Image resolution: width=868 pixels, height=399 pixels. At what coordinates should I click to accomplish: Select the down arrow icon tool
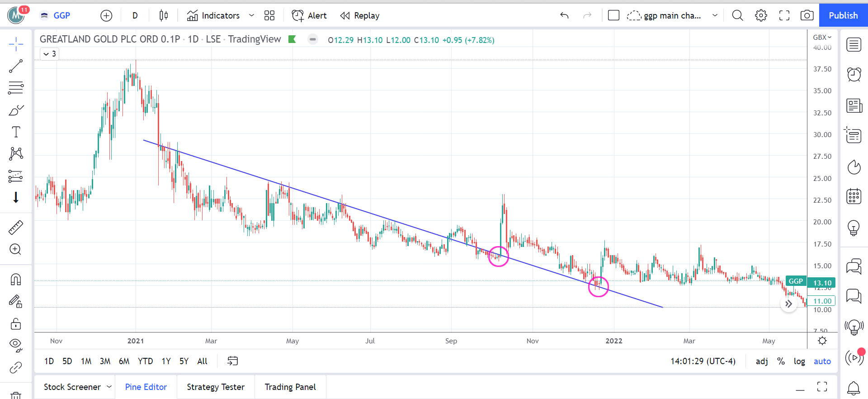click(x=16, y=198)
